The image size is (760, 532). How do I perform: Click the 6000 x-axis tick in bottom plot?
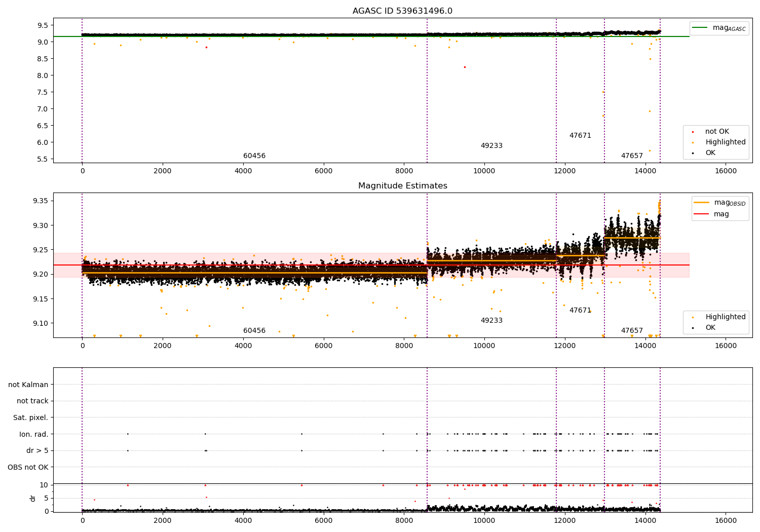[x=323, y=521]
